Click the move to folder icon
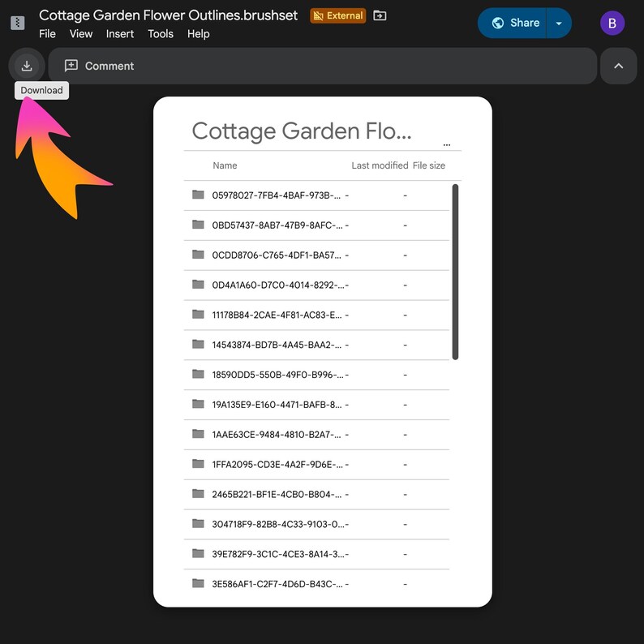The image size is (644, 644). pyautogui.click(x=380, y=15)
